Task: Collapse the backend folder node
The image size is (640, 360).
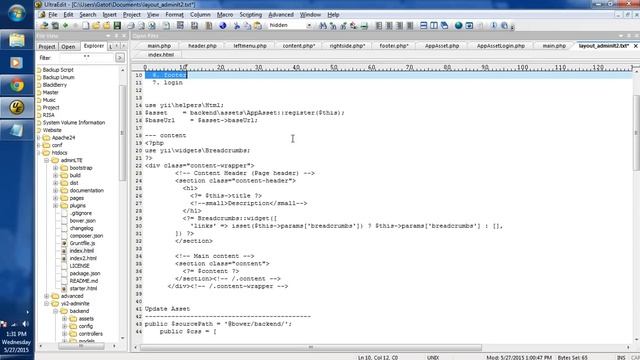Action: pos(56,311)
